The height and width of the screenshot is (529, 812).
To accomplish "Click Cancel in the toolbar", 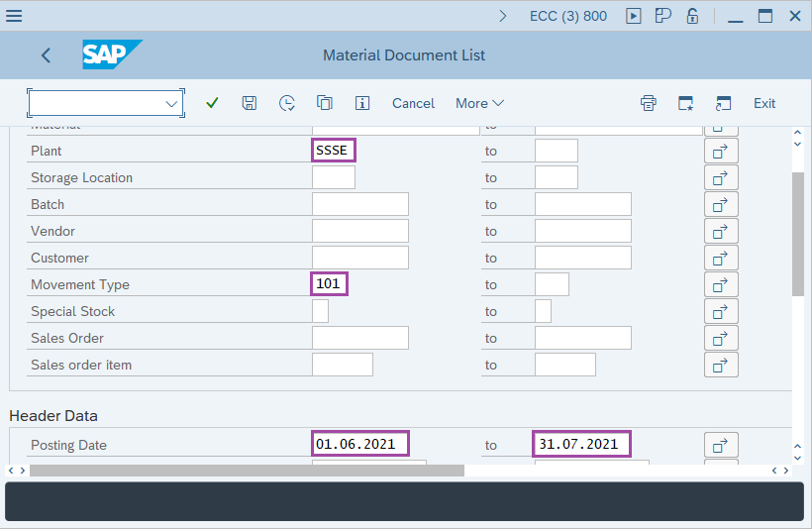I will [413, 103].
